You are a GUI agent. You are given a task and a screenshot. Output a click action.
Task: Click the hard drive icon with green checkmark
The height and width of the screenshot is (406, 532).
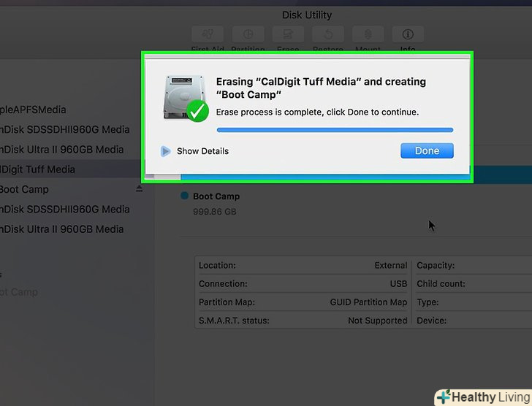pos(186,99)
